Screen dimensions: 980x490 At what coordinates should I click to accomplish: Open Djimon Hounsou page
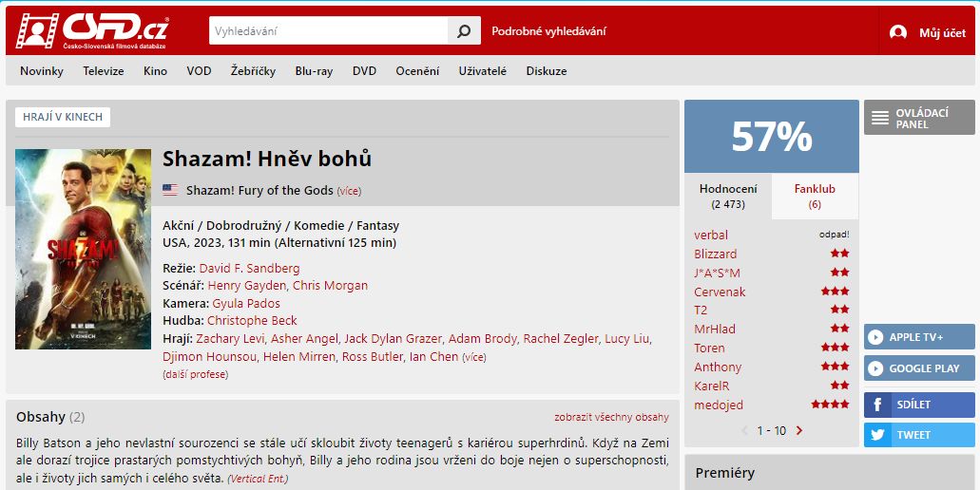(210, 357)
